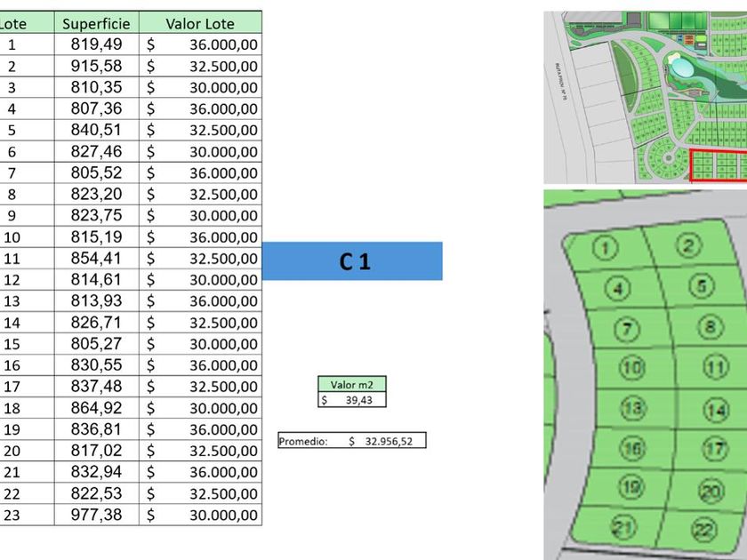Click lot number 22 on map

pyautogui.click(x=704, y=530)
